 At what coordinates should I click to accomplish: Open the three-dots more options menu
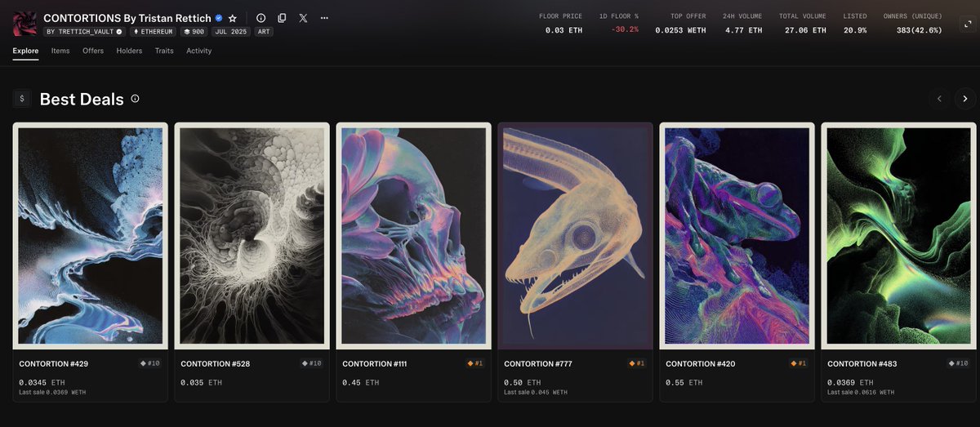pyautogui.click(x=324, y=18)
